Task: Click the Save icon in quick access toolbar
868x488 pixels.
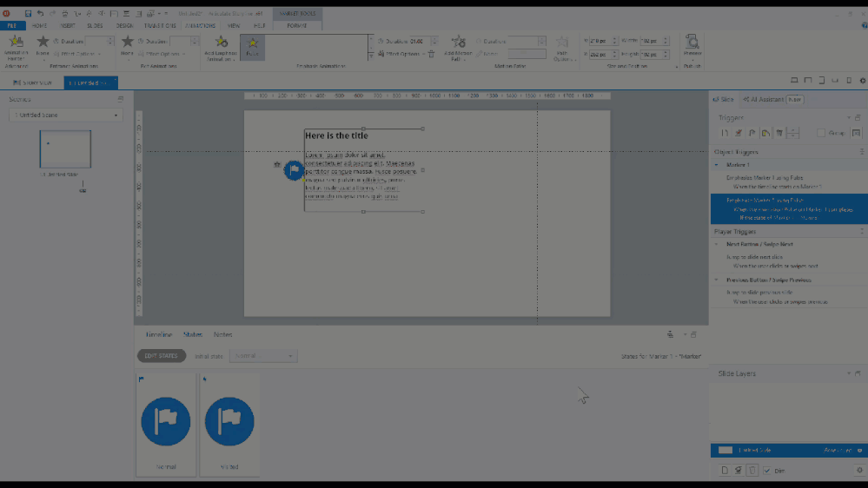Action: tap(28, 13)
